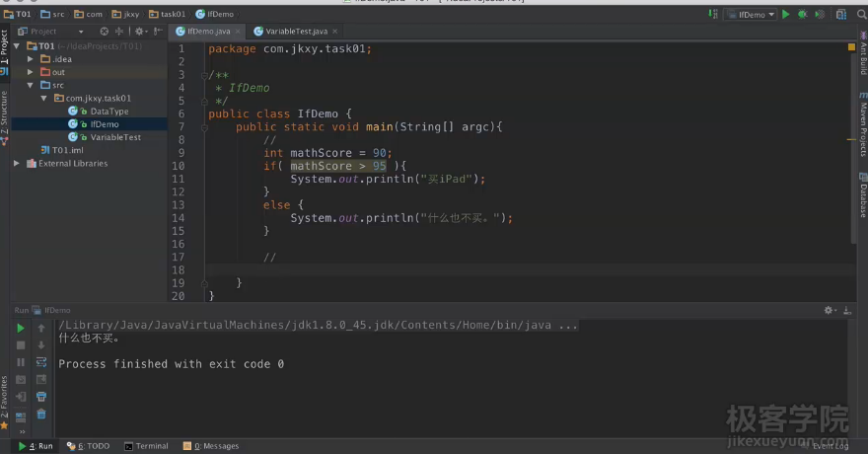Click Run with Coverage icon
The width and height of the screenshot is (868, 454).
[819, 15]
